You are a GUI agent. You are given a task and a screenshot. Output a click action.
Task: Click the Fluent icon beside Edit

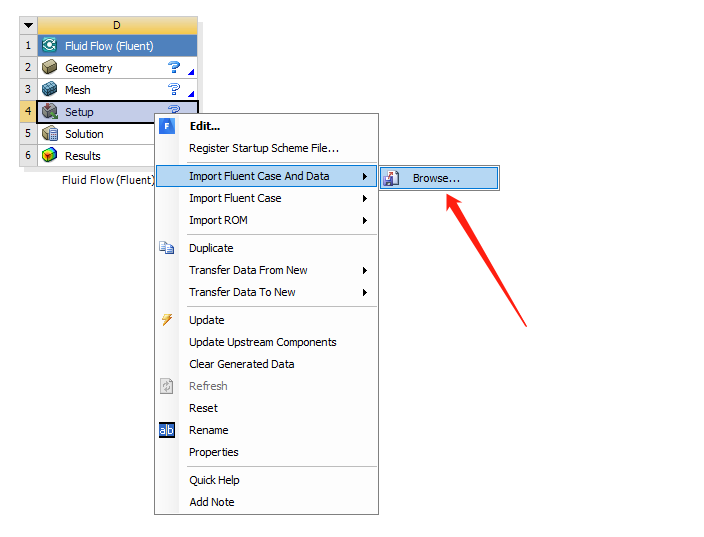click(167, 126)
